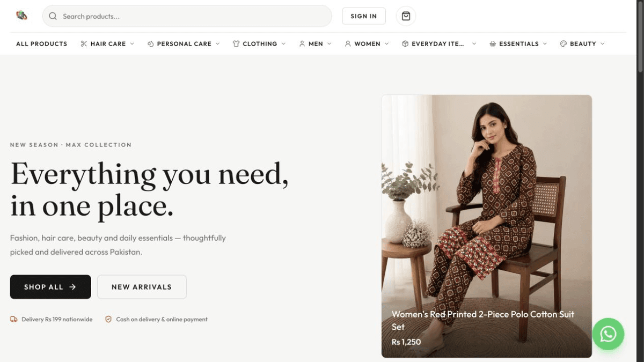Click the Personal Care icon
Screen dimensions: 644x362
(x=151, y=44)
